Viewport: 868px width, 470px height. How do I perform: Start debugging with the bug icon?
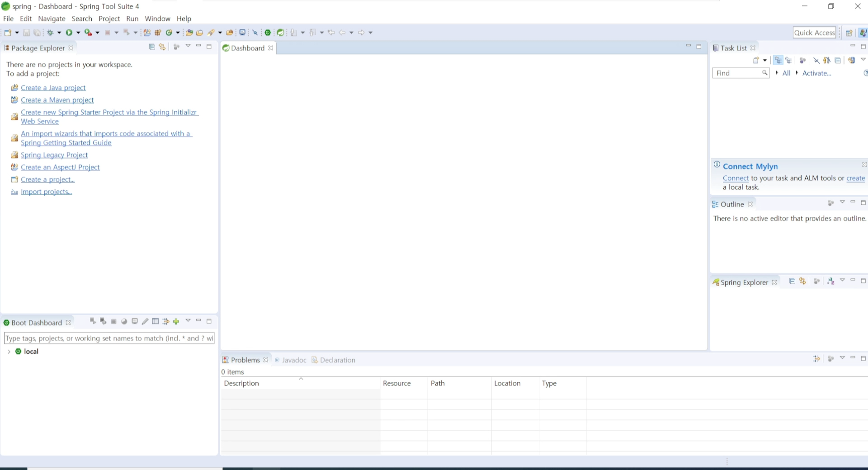click(50, 33)
